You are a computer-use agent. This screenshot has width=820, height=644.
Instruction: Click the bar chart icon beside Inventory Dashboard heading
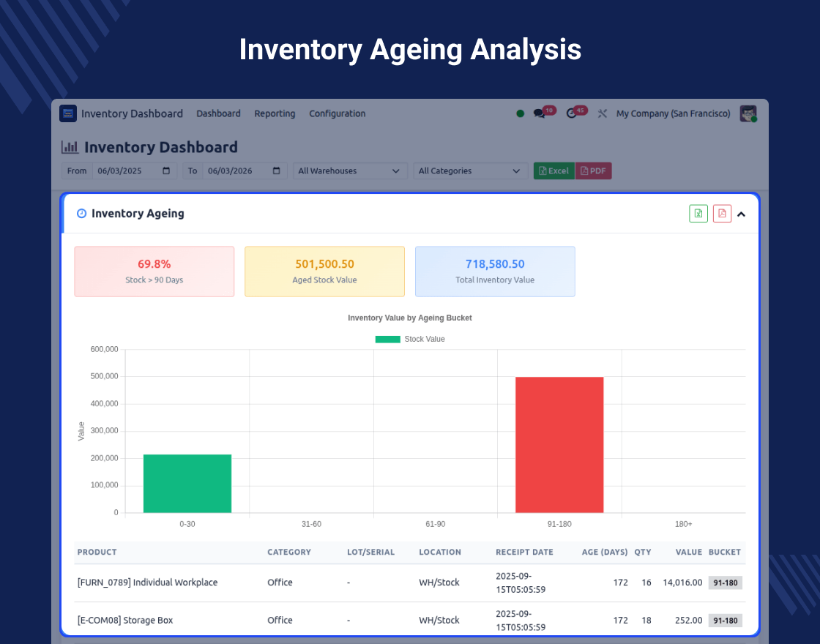tap(70, 147)
